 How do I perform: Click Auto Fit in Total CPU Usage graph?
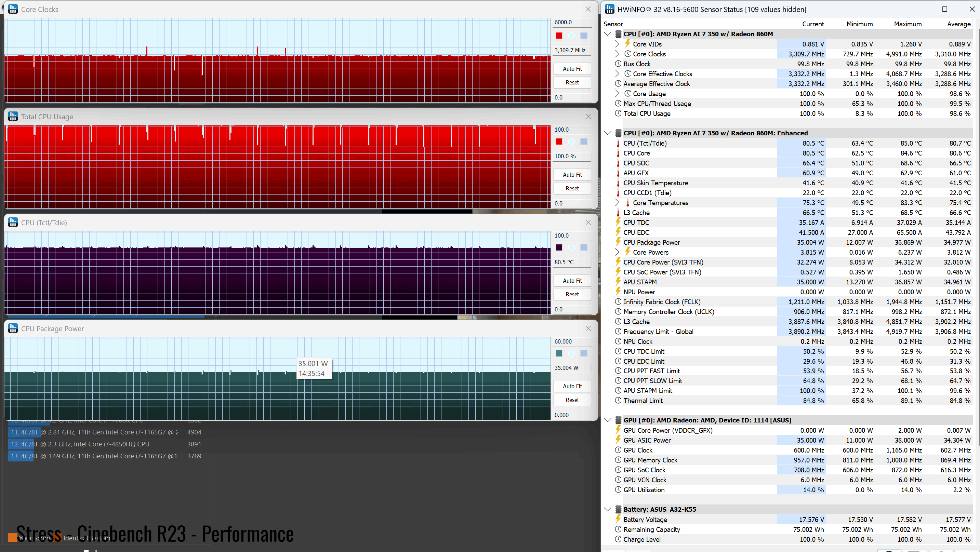pyautogui.click(x=572, y=175)
